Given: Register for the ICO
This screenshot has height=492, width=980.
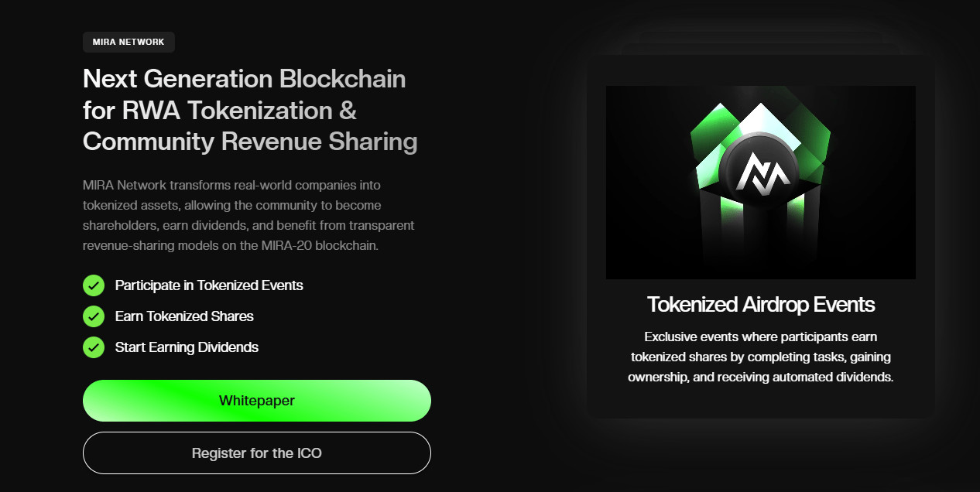Looking at the screenshot, I should pos(256,453).
